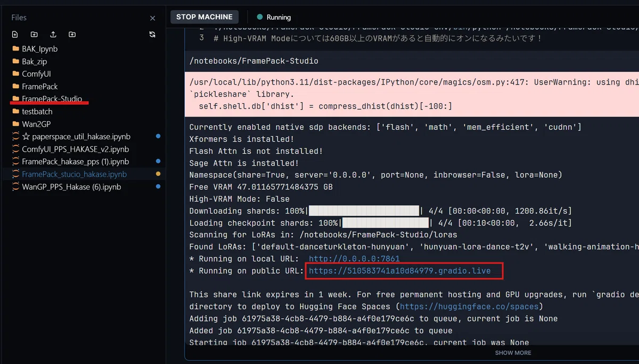Screen dimensions: 639x364
Task: Click the "Scanning for LoRAs in" line
Action: coord(323,235)
